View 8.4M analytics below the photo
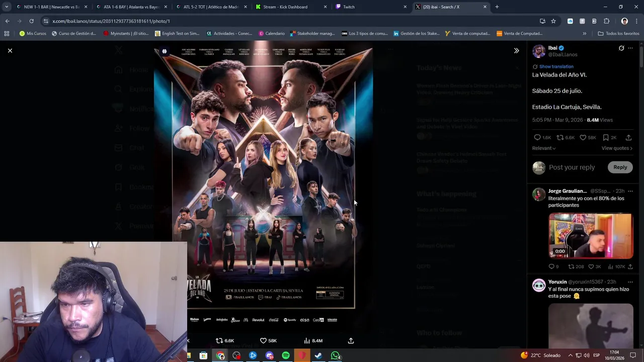This screenshot has height=362, width=644. pos(313,341)
